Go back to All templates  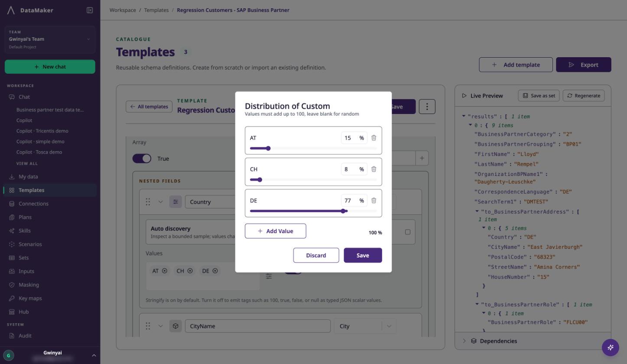coord(149,107)
